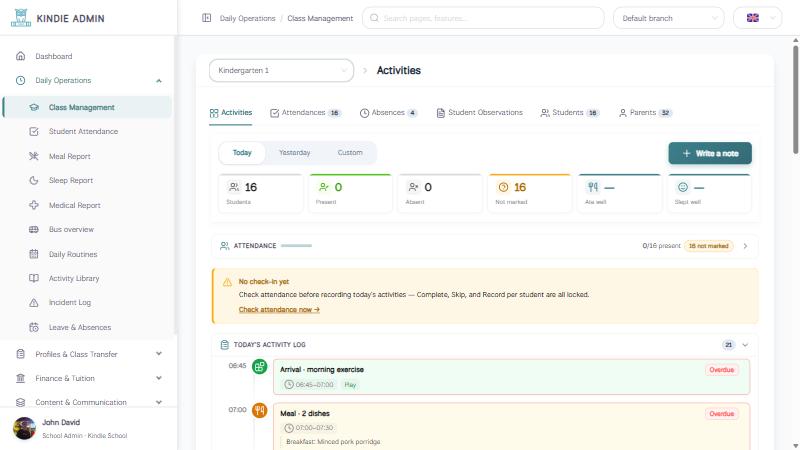Click the No check-in warning icon

227,282
